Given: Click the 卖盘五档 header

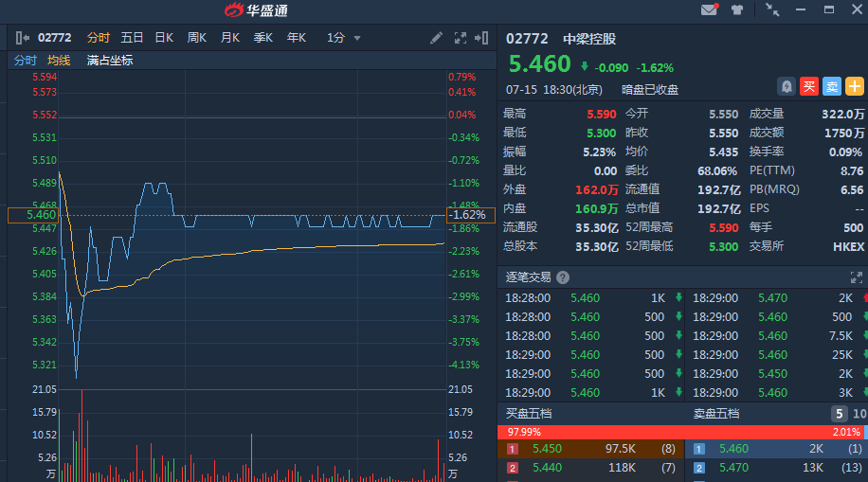Looking at the screenshot, I should (716, 414).
